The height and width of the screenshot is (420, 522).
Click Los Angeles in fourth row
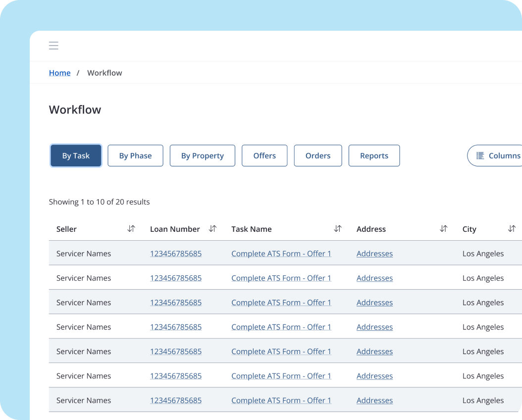click(483, 327)
